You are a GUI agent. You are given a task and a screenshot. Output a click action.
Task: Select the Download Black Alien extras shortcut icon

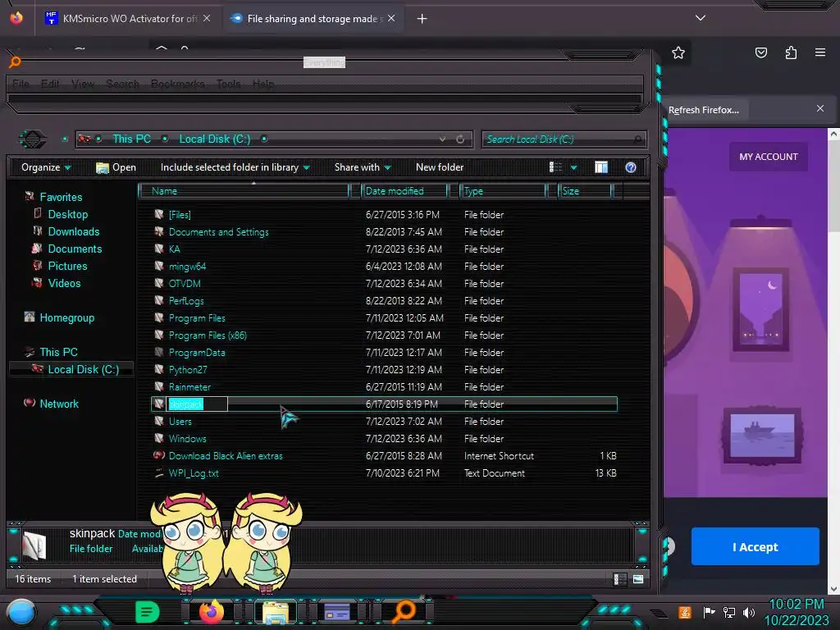(158, 455)
